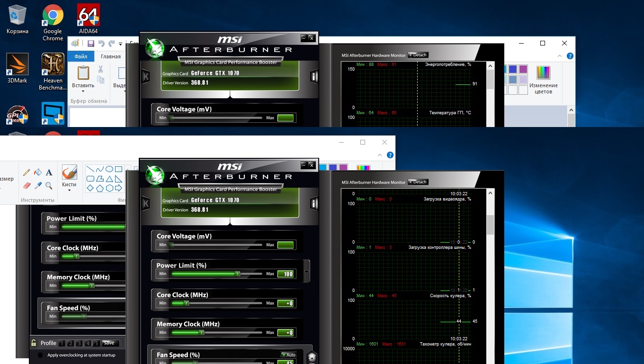Click scrollbar thumb beside Загрузка видеоядра graph
644x364 pixels.
click(491, 225)
